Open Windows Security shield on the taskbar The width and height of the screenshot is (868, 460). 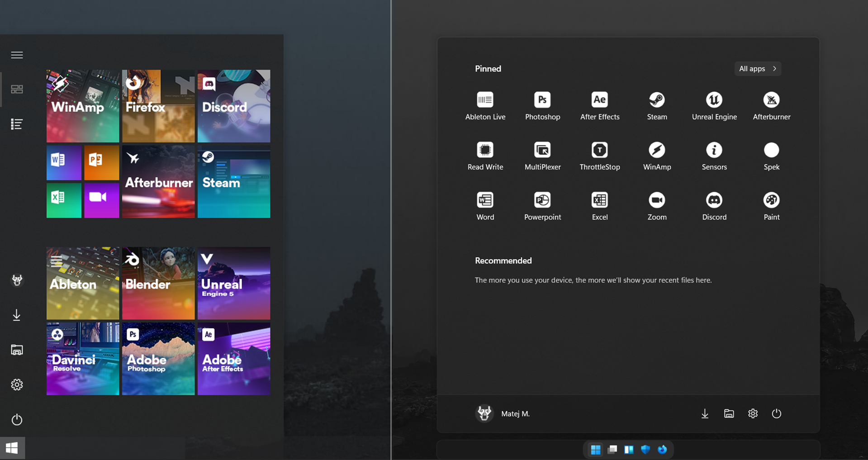pyautogui.click(x=645, y=449)
